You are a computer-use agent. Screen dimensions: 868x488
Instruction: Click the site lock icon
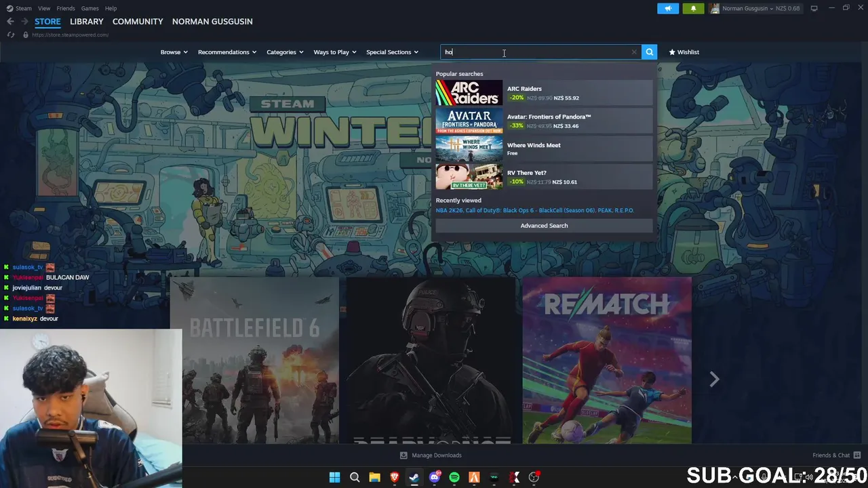point(26,35)
